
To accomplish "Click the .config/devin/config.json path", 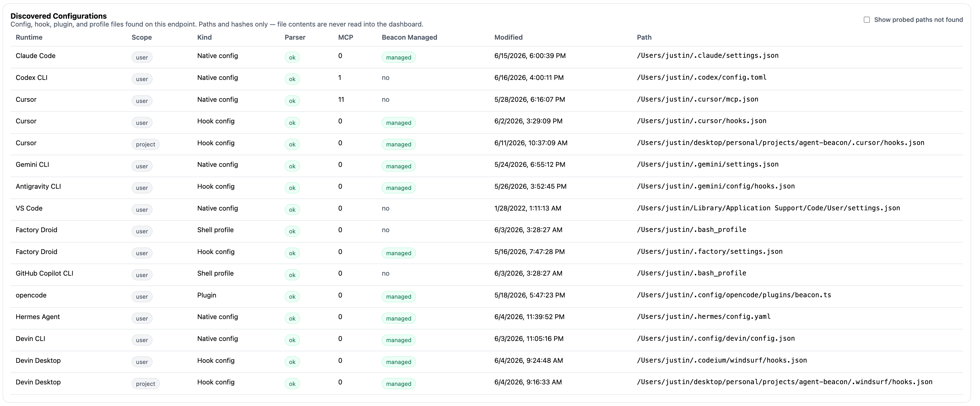I will click(x=716, y=339).
